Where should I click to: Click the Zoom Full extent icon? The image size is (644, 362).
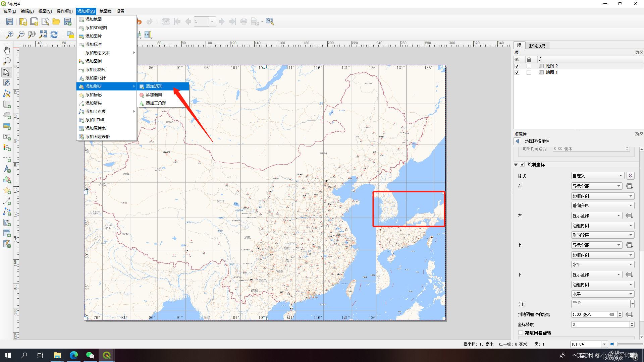[43, 35]
